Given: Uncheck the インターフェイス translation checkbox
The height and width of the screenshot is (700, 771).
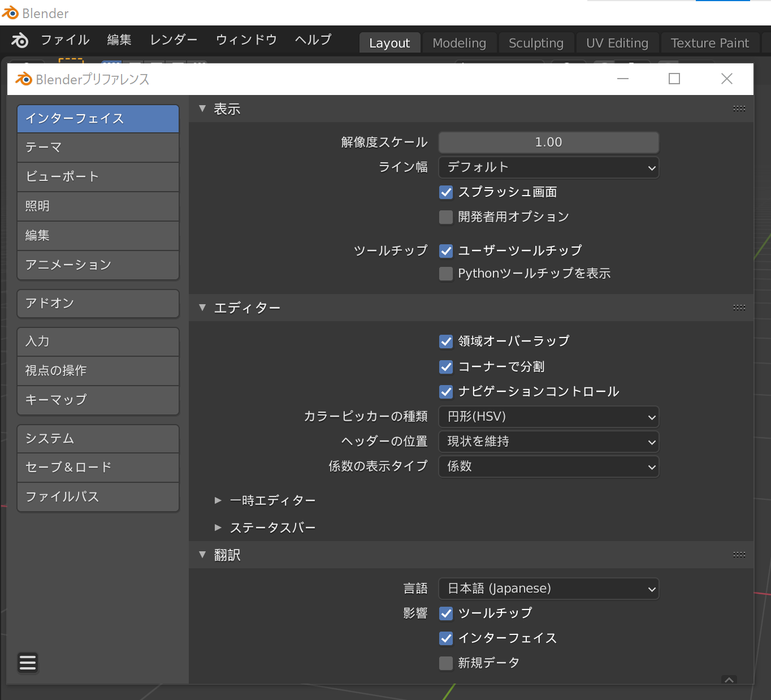Looking at the screenshot, I should pyautogui.click(x=446, y=638).
